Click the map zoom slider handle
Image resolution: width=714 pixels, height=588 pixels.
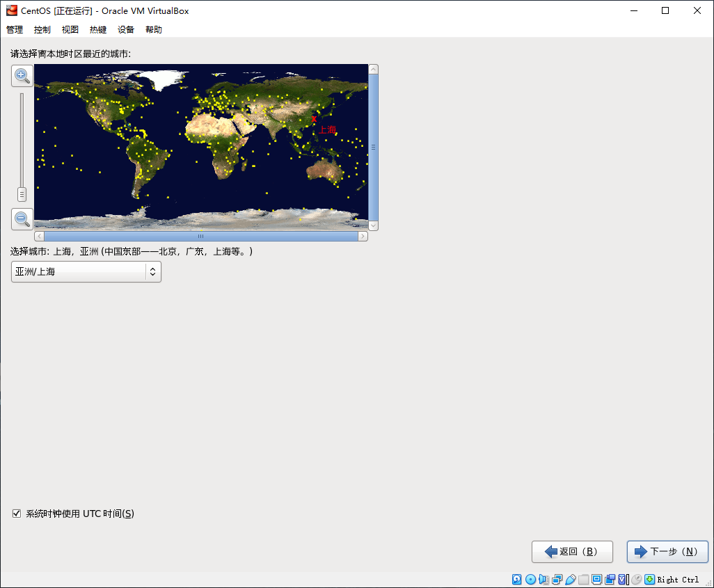coord(22,194)
